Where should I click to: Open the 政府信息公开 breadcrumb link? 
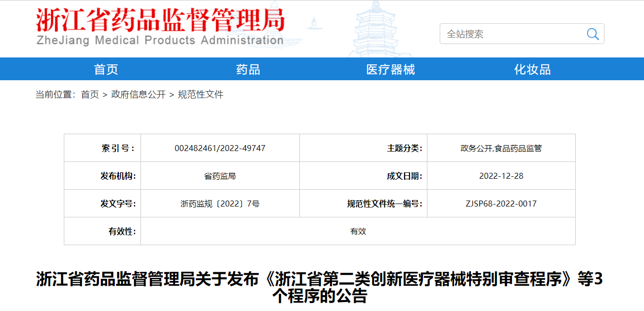point(138,95)
